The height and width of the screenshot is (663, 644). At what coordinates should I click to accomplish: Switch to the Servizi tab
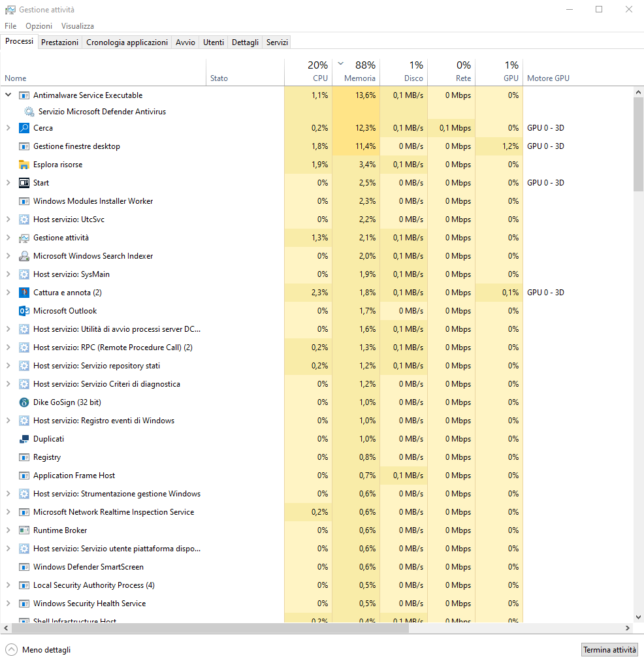(277, 42)
